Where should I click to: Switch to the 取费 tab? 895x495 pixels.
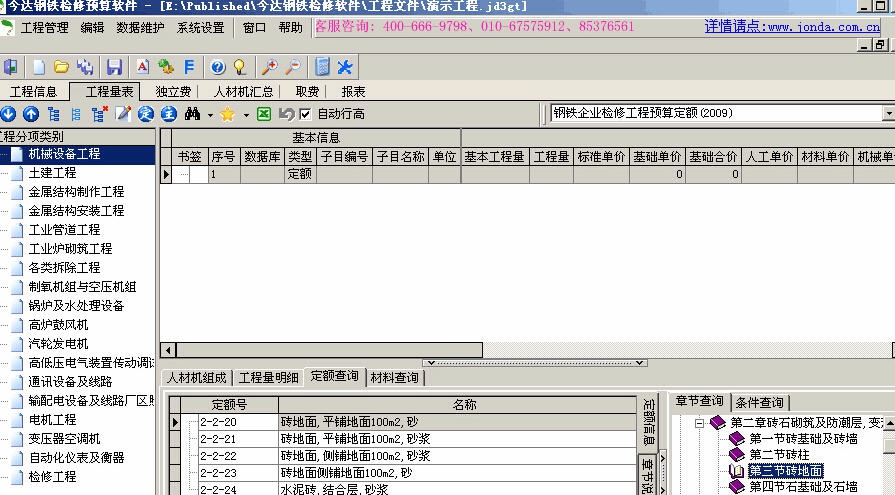[307, 92]
